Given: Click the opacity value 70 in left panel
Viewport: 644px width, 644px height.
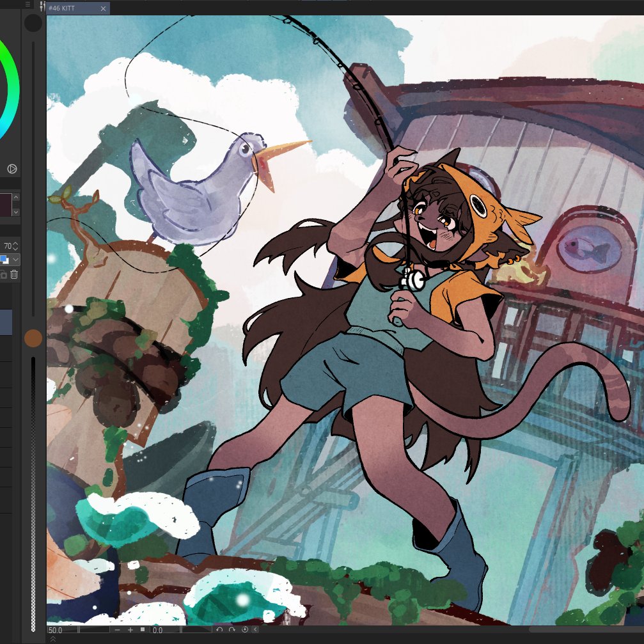Looking at the screenshot, I should pyautogui.click(x=8, y=246).
